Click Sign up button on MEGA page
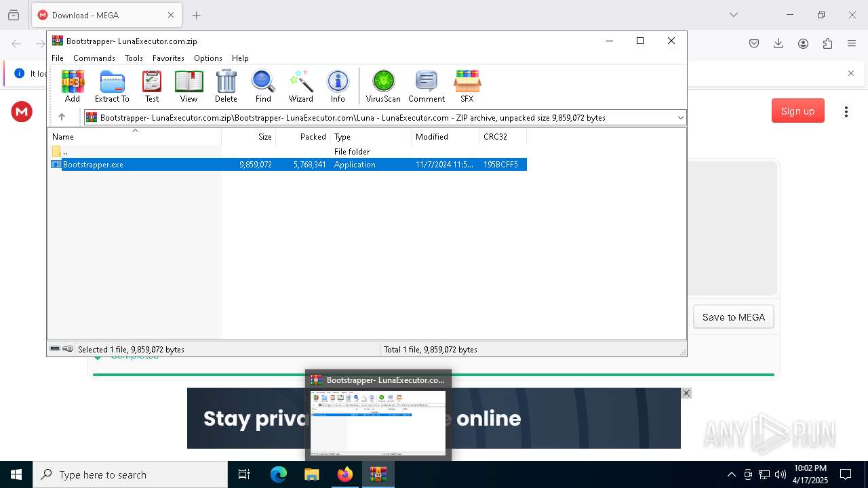The width and height of the screenshot is (868, 488). (797, 111)
